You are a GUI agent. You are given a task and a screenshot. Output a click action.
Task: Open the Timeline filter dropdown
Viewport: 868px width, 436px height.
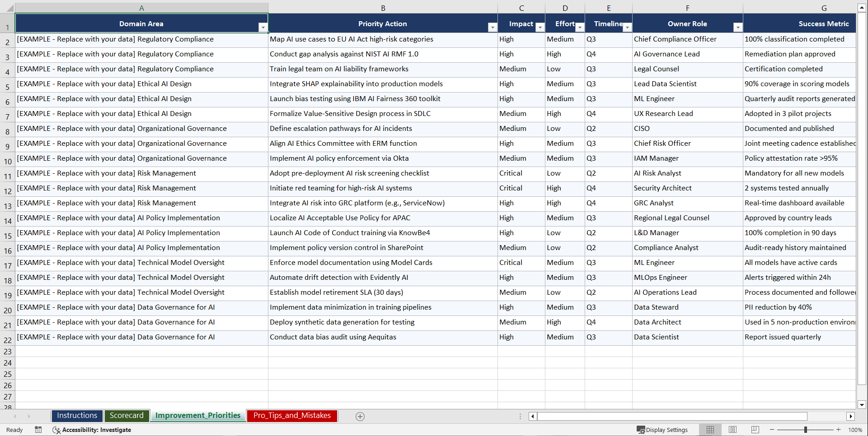tap(627, 28)
